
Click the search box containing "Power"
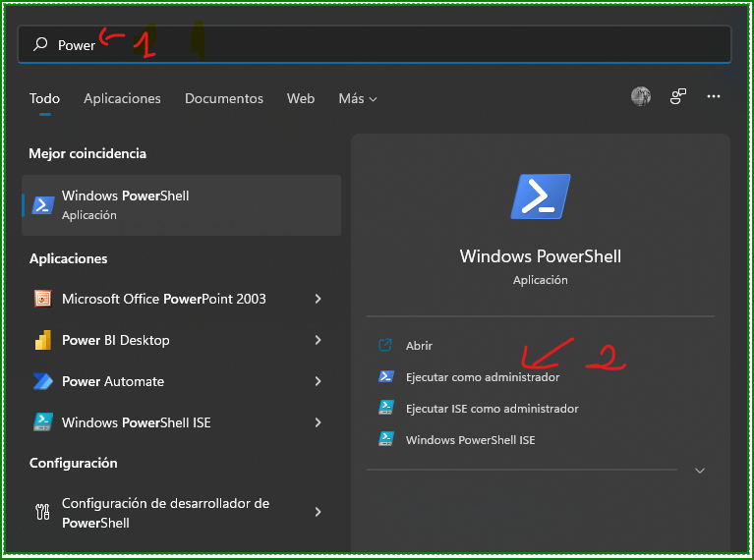tap(375, 44)
